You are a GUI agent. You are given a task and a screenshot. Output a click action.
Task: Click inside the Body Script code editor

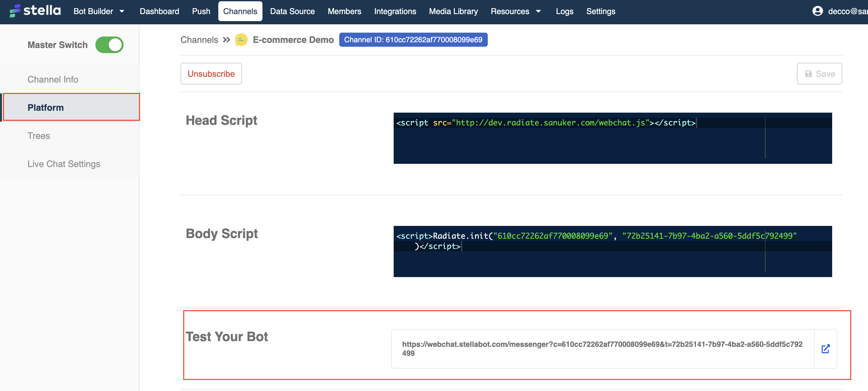613,251
